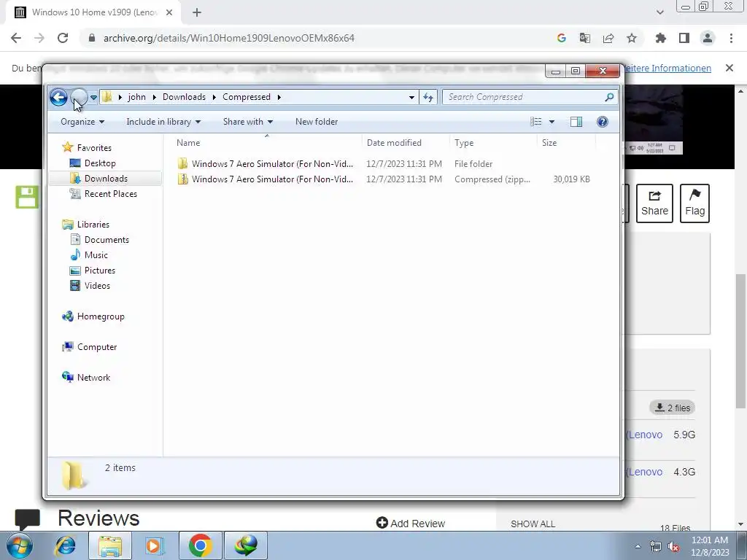Click the Chrome back arrow
This screenshot has width=747, height=560.
16,38
